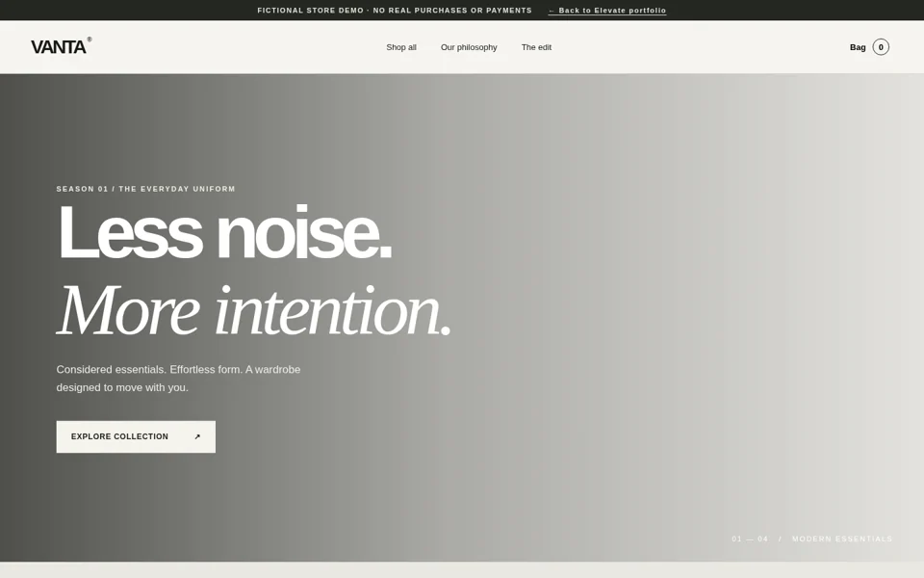Click the '01 — 04' slide counter
Image resolution: width=924 pixels, height=578 pixels.
[750, 539]
